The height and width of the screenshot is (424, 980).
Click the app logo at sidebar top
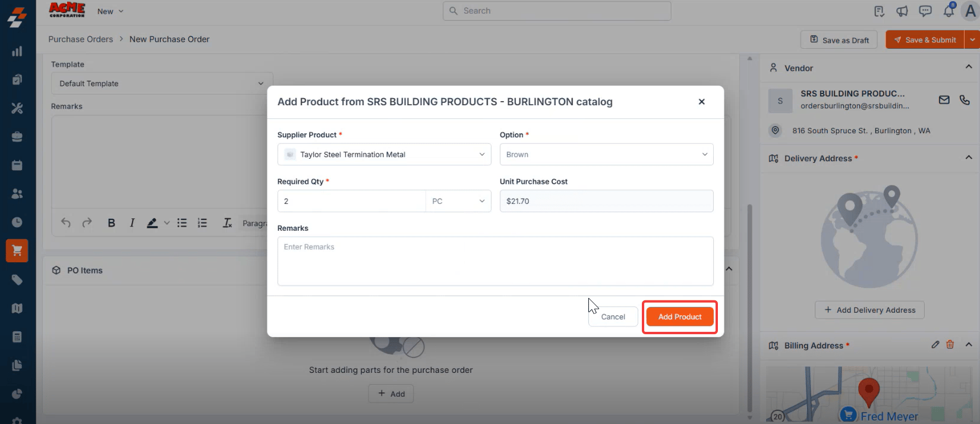(17, 17)
